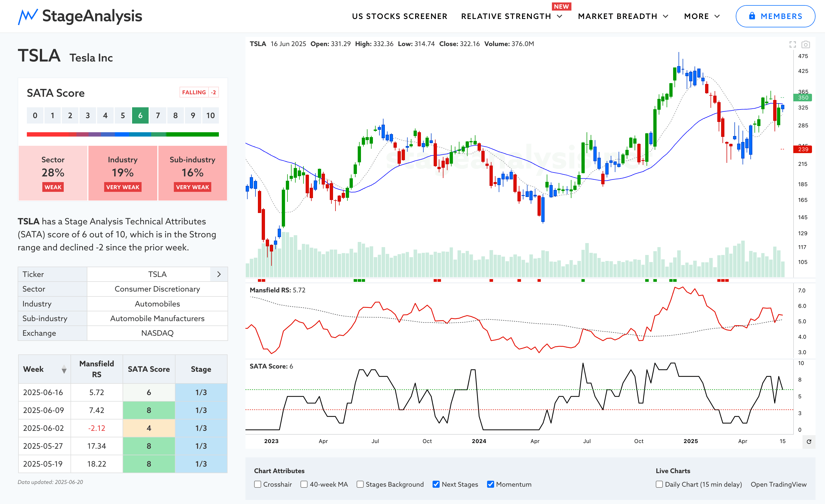
Task: Click Data updated: 2025-06-20 text
Action: coord(50,482)
